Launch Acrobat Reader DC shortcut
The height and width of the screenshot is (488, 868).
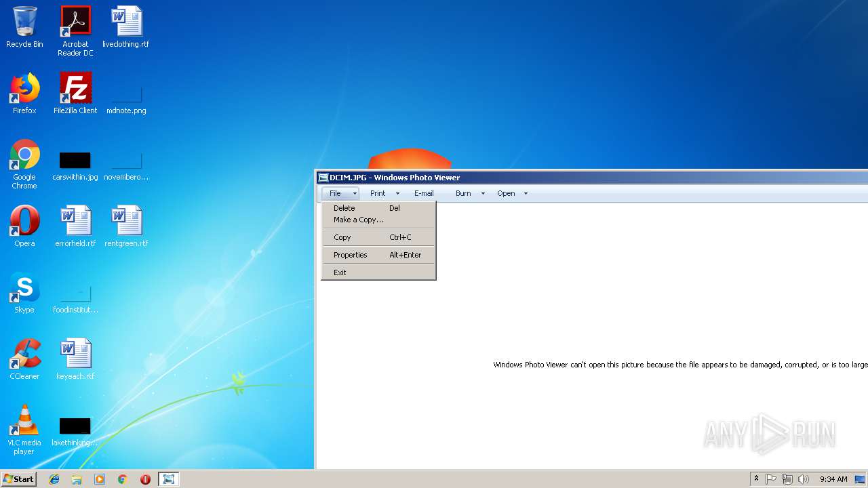click(75, 31)
